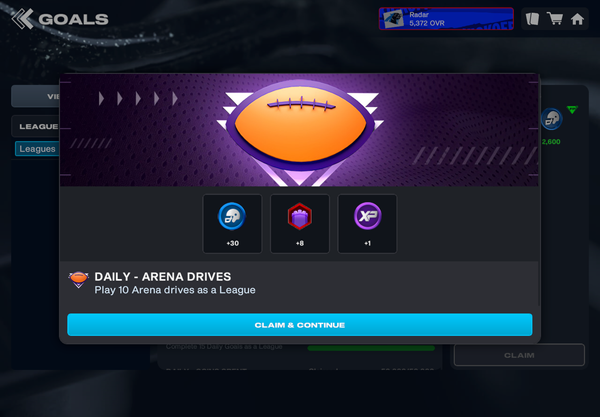The width and height of the screenshot is (600, 417).
Task: Open the card deck icon in top bar
Action: [x=532, y=19]
